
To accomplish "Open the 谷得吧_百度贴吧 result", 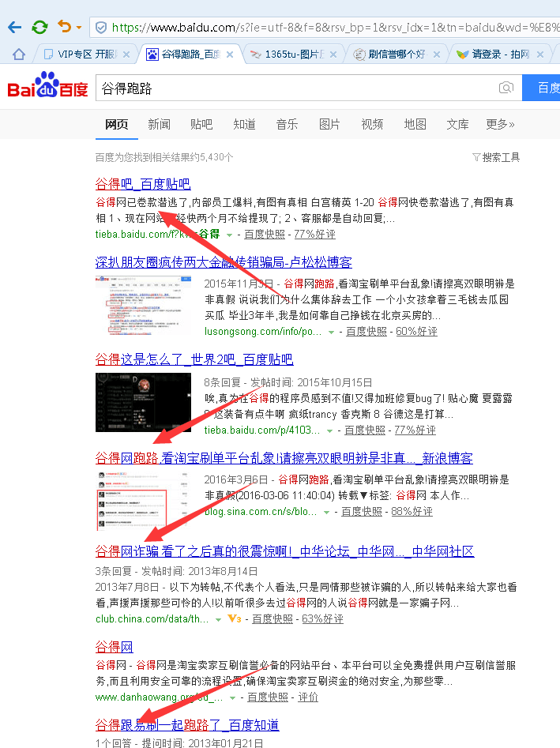I will click(x=143, y=184).
